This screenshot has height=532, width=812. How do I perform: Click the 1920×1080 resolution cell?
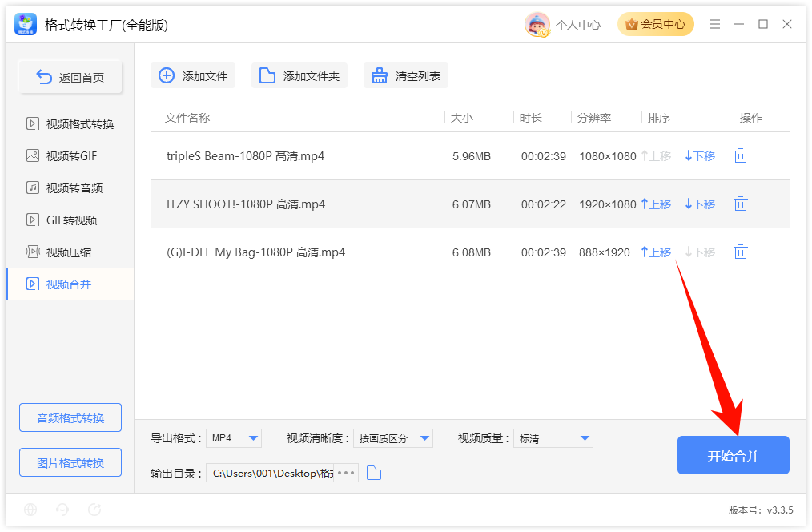[608, 204]
